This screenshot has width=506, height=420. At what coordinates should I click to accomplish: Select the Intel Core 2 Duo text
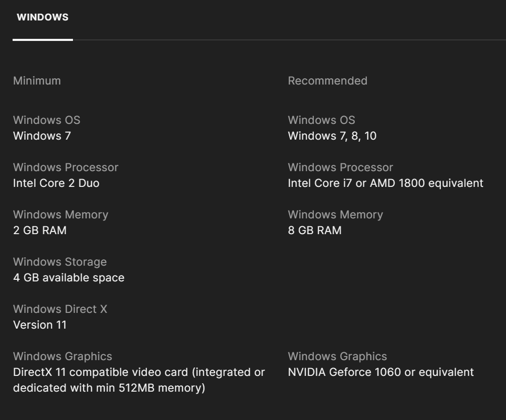(x=56, y=183)
